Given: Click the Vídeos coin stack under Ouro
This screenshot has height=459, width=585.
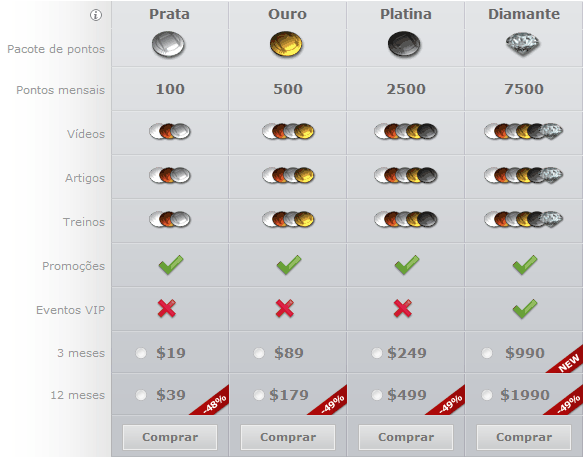Looking at the screenshot, I should point(288,131).
